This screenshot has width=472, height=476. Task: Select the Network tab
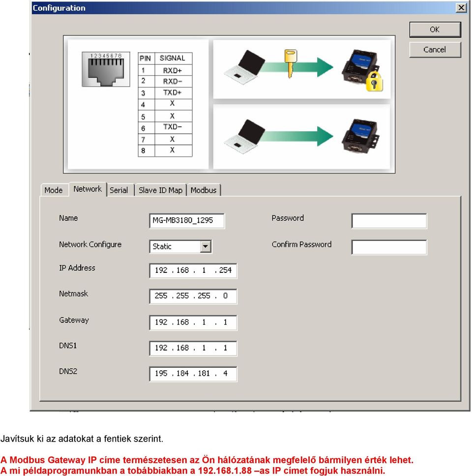(88, 189)
